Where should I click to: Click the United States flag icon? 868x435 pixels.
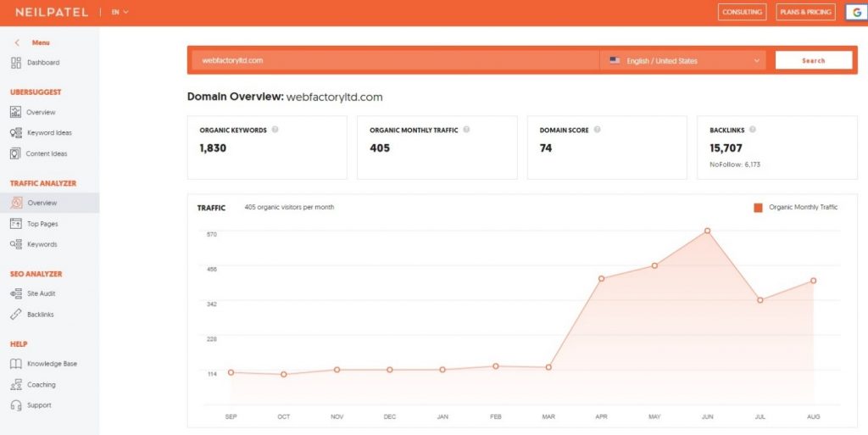[x=615, y=60]
